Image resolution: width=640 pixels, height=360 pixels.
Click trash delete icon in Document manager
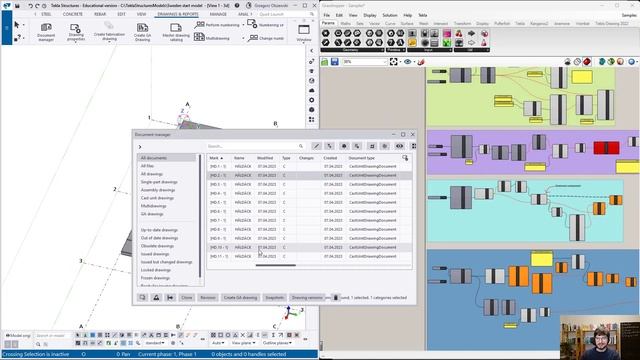pyautogui.click(x=336, y=298)
